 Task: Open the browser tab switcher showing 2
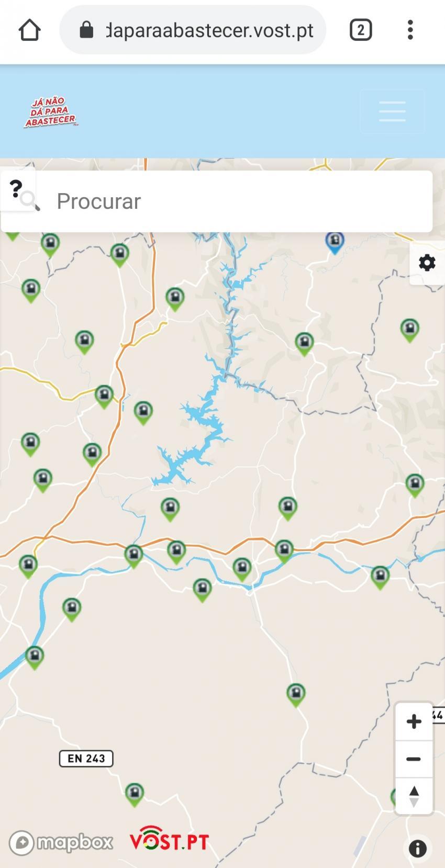point(361,30)
